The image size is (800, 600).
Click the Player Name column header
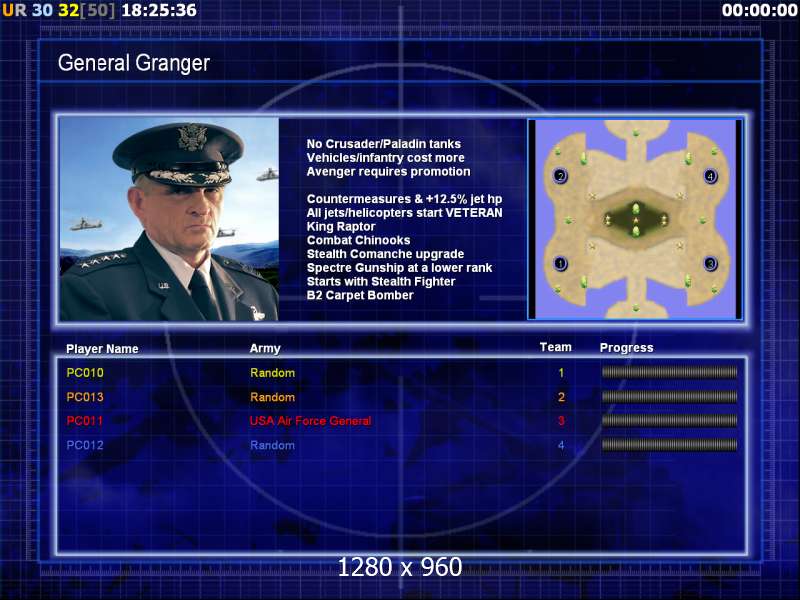coord(102,349)
